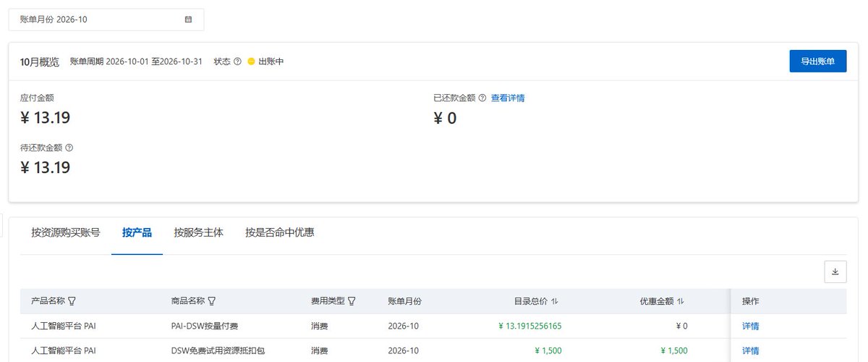Click 人工智能平台 PAI in PAI-DSW按量付费 row

click(64, 326)
